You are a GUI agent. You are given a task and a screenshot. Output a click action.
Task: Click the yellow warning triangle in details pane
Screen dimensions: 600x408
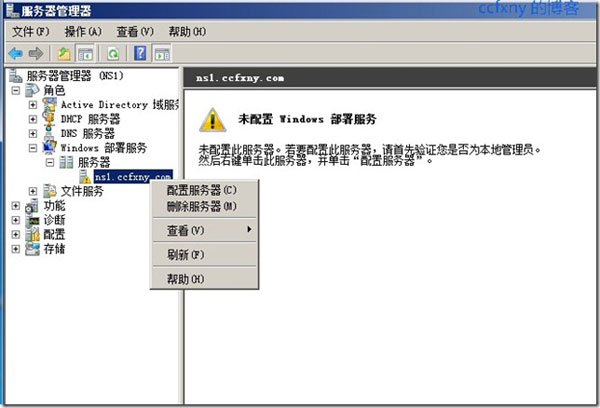[x=212, y=121]
